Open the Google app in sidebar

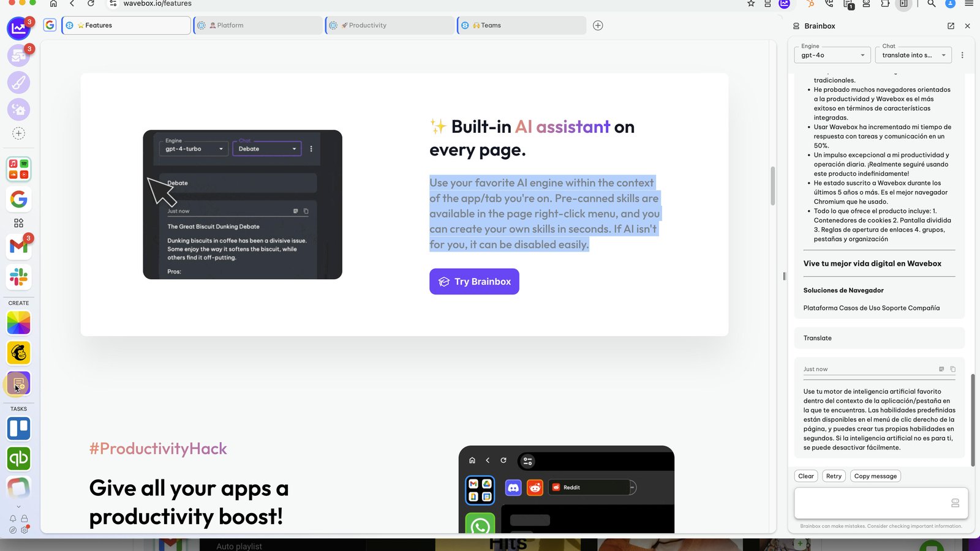tap(18, 199)
